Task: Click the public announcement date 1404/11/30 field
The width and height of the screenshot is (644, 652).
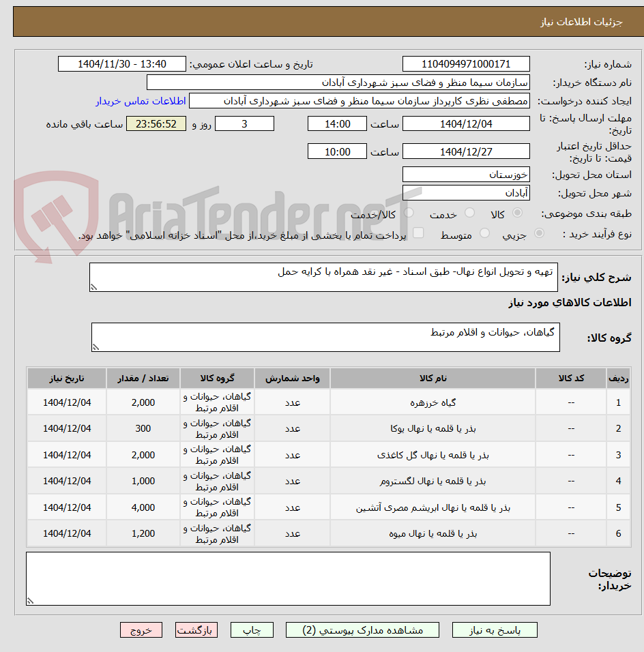Action: coord(122,64)
